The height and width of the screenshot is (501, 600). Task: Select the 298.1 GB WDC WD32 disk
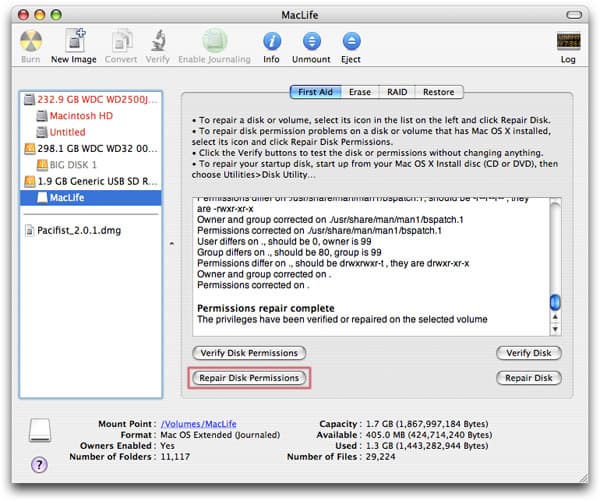(x=91, y=149)
